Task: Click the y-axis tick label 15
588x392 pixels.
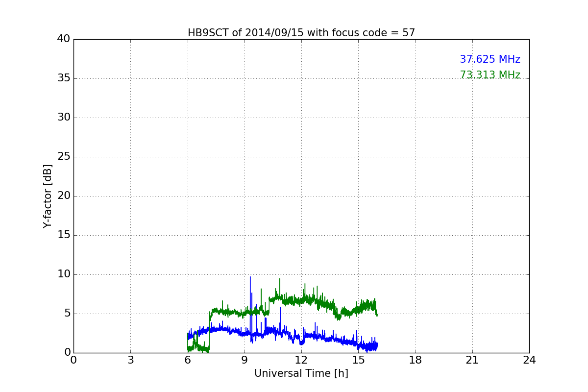Action: coord(64,235)
